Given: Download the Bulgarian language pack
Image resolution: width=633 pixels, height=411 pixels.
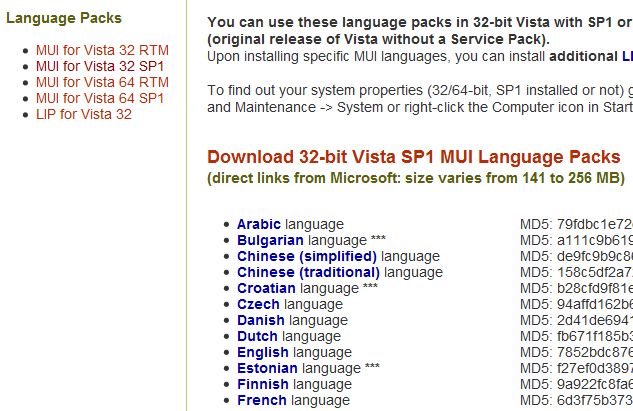Looking at the screenshot, I should click(270, 240).
